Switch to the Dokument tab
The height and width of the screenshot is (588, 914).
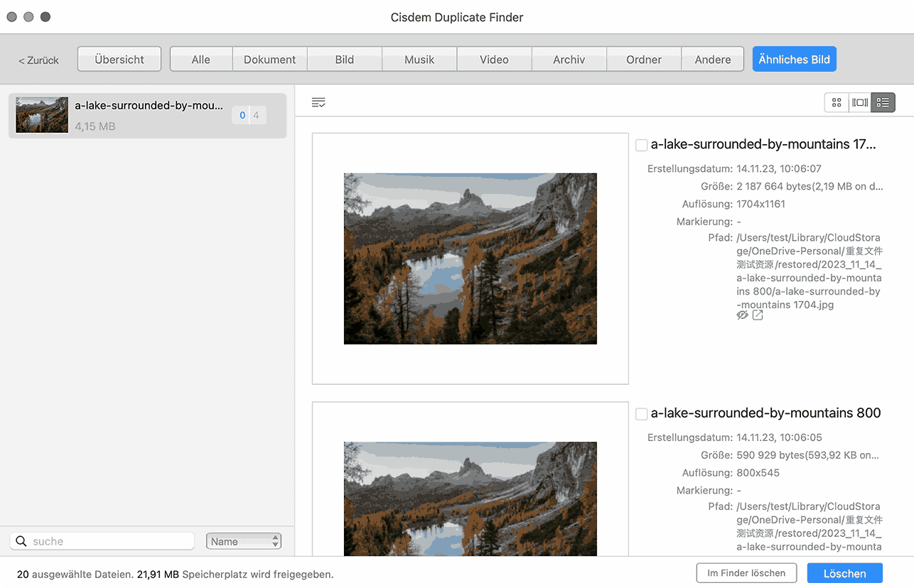click(x=270, y=60)
